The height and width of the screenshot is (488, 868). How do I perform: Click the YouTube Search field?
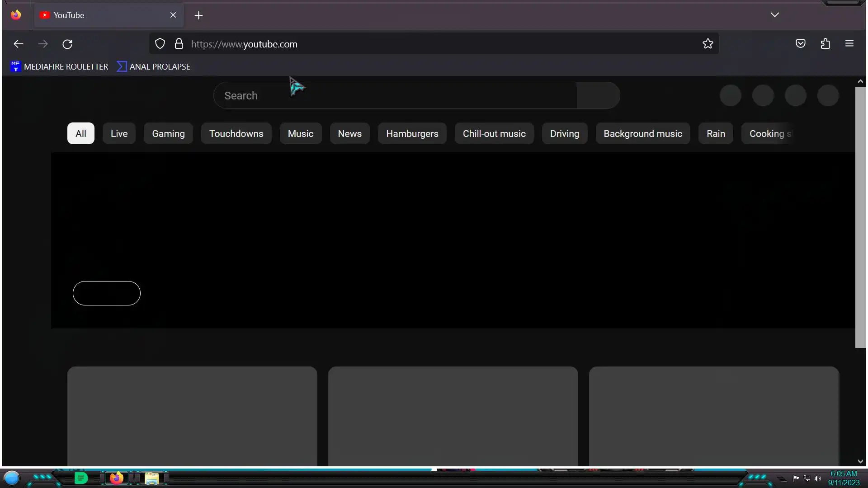click(x=394, y=96)
